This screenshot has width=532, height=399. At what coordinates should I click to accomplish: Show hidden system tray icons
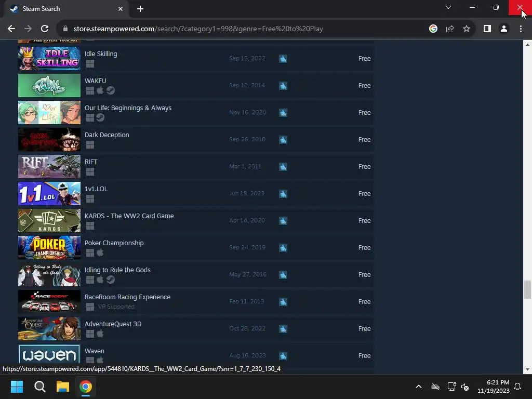(419, 387)
